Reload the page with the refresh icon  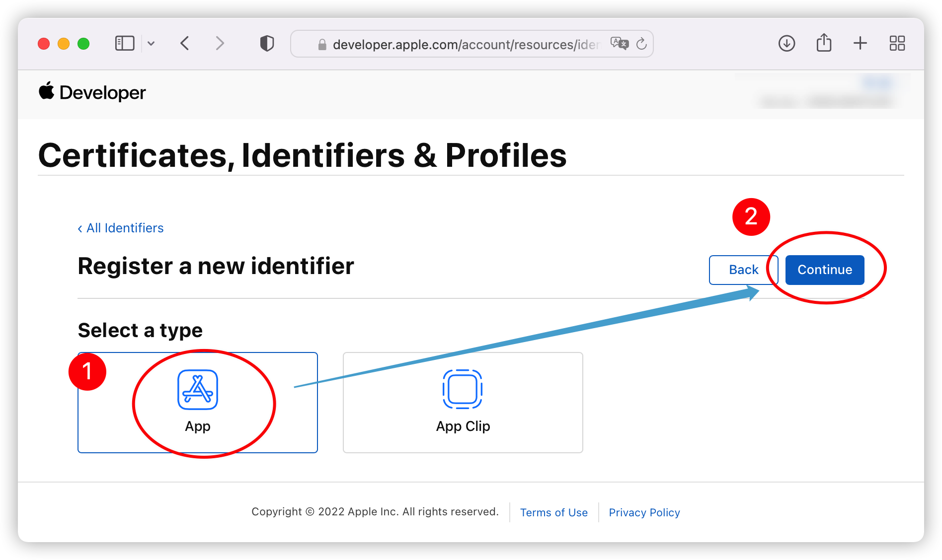pyautogui.click(x=641, y=44)
